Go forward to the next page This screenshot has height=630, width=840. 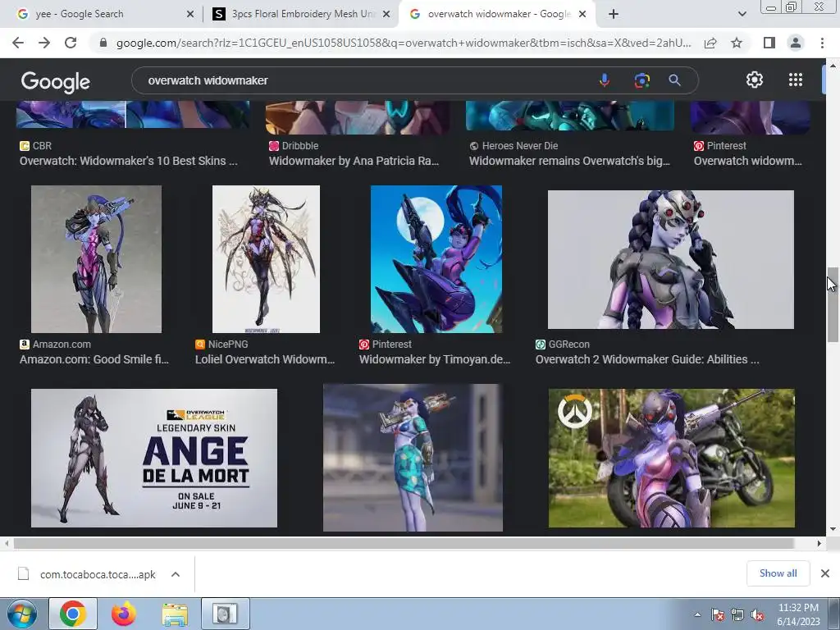[44, 43]
